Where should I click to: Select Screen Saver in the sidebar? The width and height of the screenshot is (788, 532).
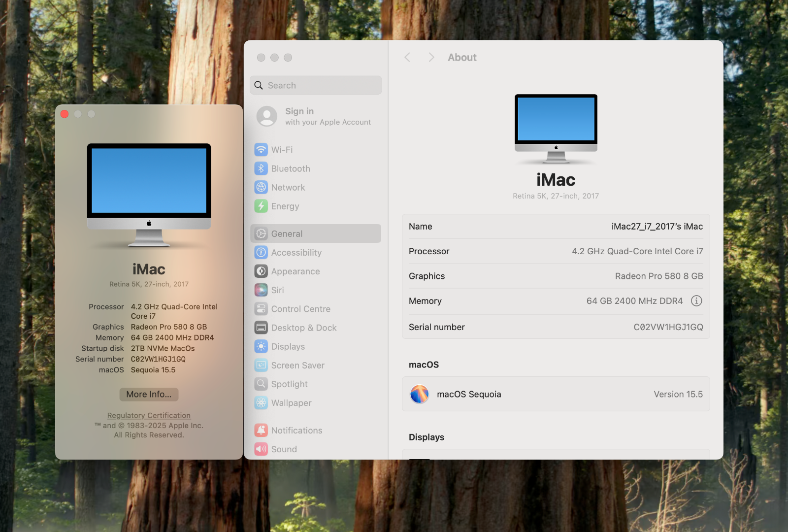(316, 365)
